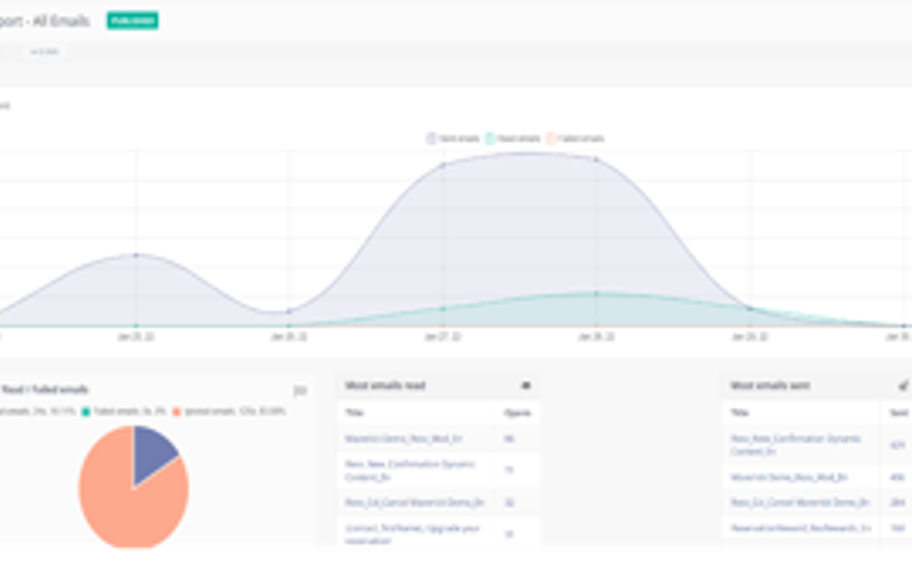Open ReservationReward link in Most emails sent
This screenshot has width=912, height=588.
tap(801, 528)
